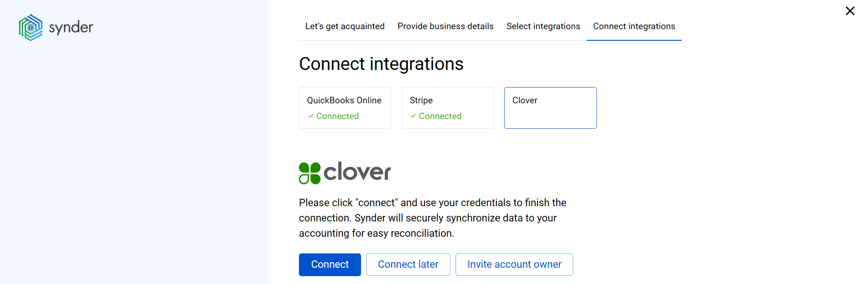868x284 pixels.
Task: Switch to the Let's get acquainted tab
Action: [345, 26]
